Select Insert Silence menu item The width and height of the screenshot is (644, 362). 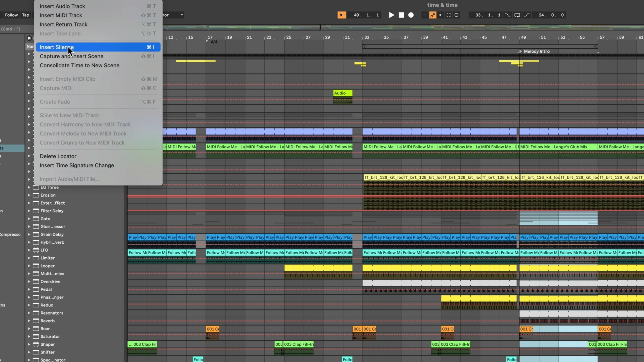[98, 47]
